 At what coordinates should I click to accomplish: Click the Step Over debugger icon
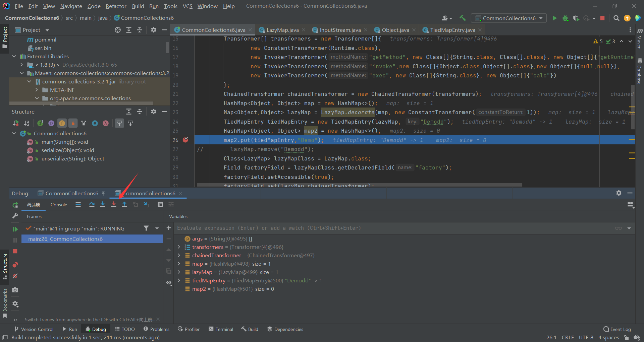tap(92, 204)
